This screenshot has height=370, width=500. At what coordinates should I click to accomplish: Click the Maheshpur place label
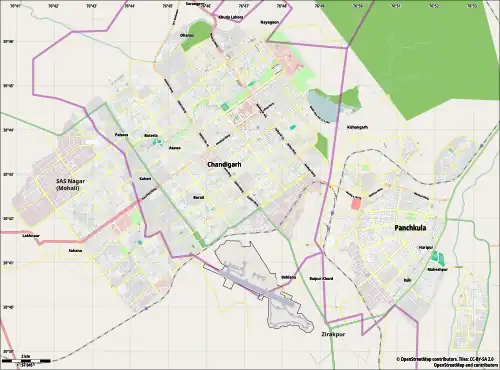pos(438,269)
